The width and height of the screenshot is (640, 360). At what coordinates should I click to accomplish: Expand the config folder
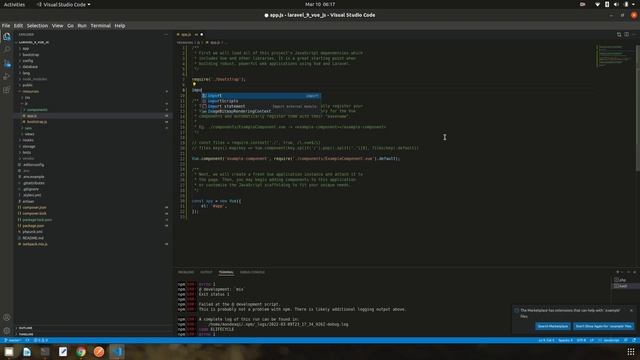(x=92, y=61)
